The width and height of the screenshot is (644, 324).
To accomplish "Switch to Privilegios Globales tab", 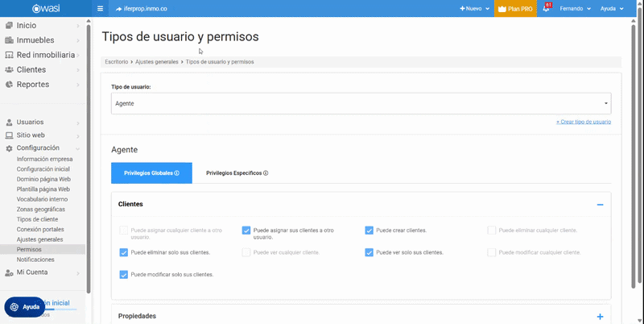I will point(151,173).
